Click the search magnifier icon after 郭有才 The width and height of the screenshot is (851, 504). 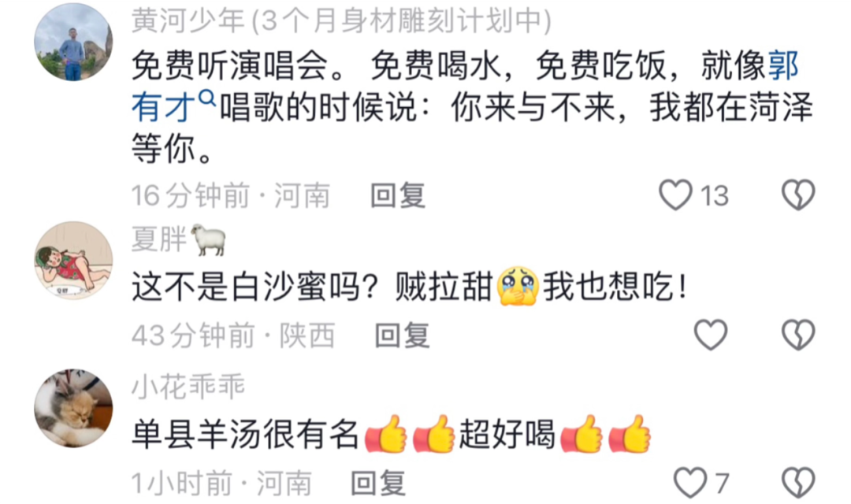click(x=206, y=98)
